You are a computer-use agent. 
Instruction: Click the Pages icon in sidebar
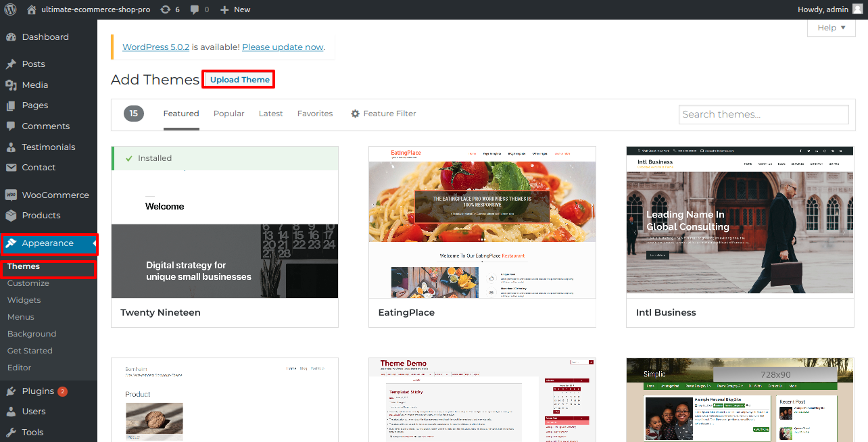[11, 105]
